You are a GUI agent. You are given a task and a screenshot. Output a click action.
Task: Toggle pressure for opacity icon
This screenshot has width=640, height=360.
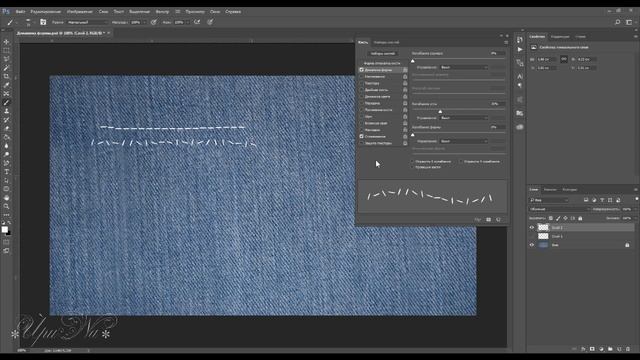(154, 22)
